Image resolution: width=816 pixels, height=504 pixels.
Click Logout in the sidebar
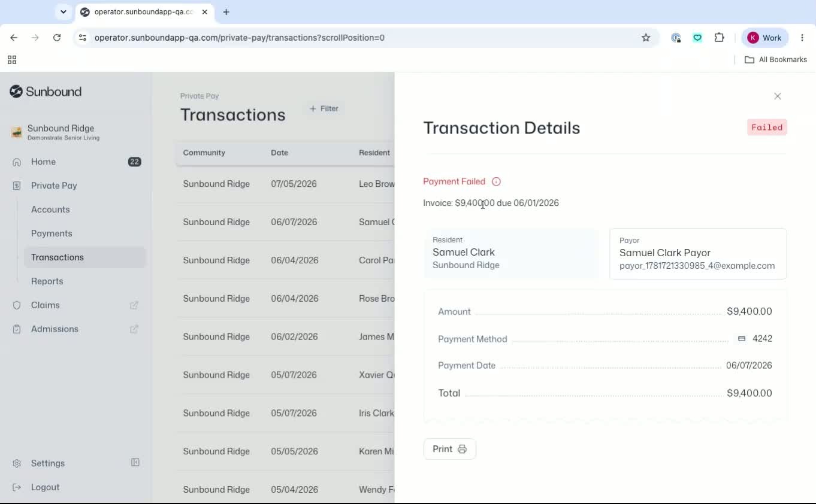pyautogui.click(x=45, y=487)
